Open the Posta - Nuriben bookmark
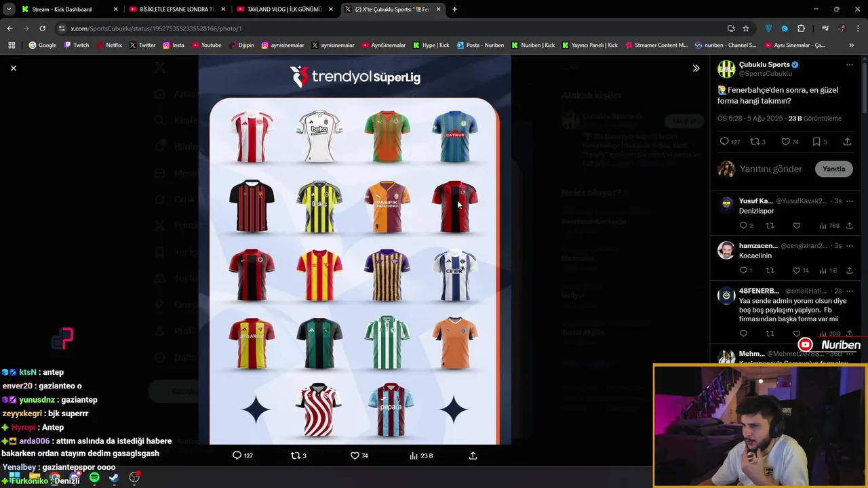Viewport: 868px width, 488px height. click(480, 45)
